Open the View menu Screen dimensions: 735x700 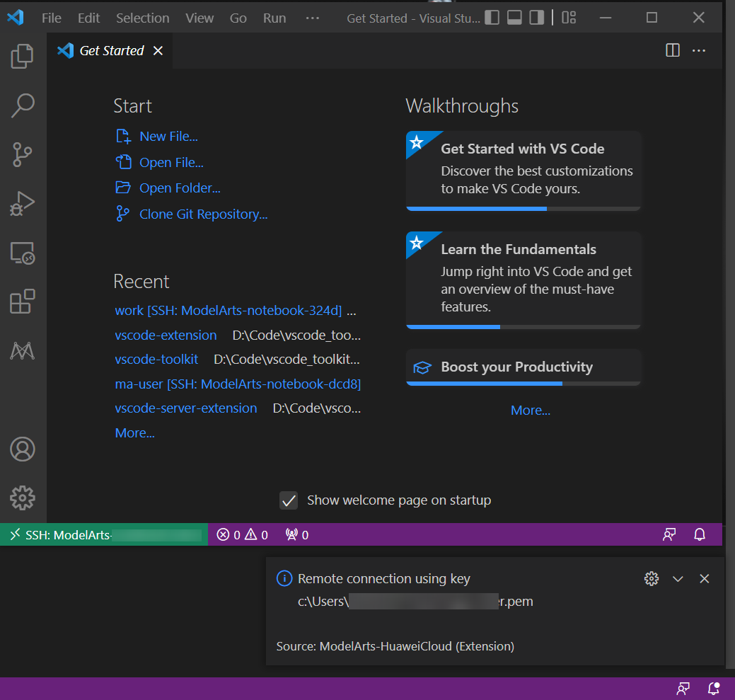click(199, 18)
